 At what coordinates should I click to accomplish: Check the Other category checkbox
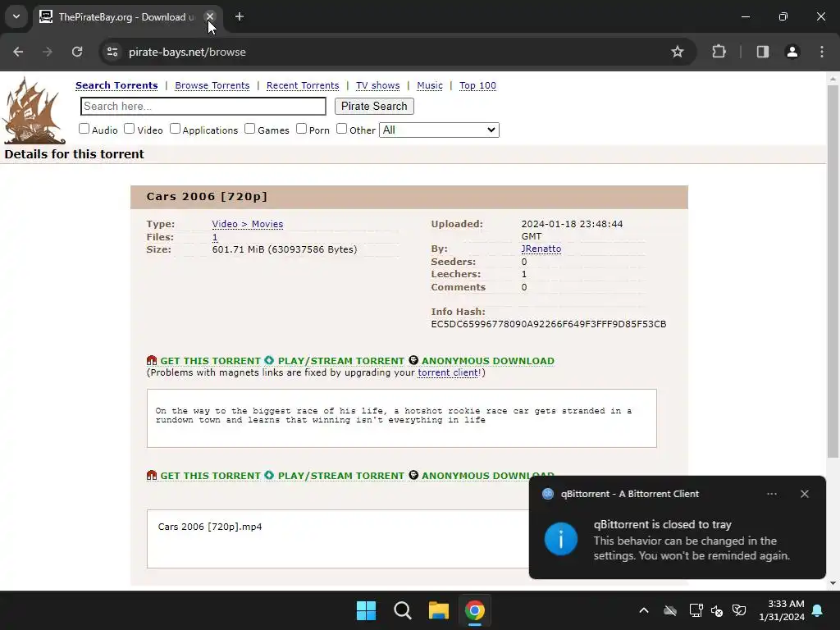click(342, 129)
